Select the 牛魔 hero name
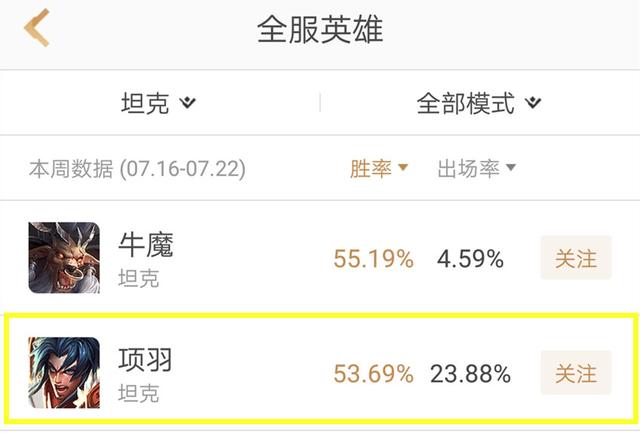The height and width of the screenshot is (434, 640). 146,244
